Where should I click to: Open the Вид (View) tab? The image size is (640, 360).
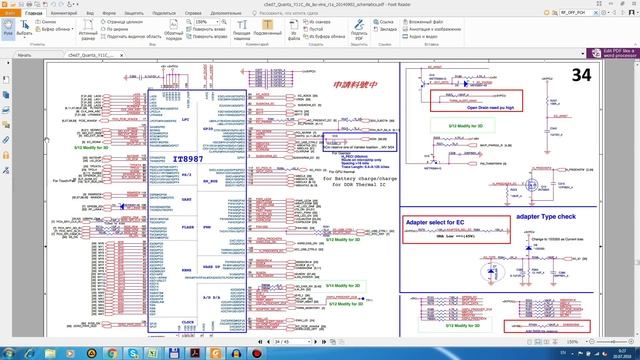(x=90, y=13)
